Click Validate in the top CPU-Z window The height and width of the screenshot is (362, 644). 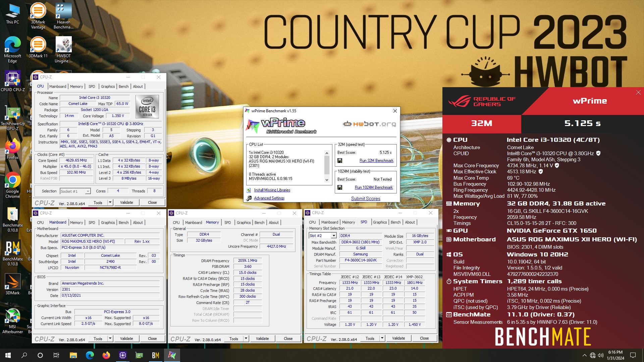pos(126,202)
